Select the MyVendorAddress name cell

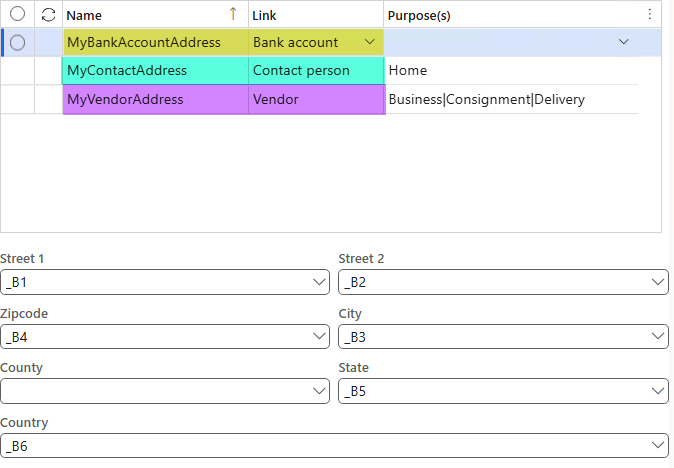click(x=156, y=99)
